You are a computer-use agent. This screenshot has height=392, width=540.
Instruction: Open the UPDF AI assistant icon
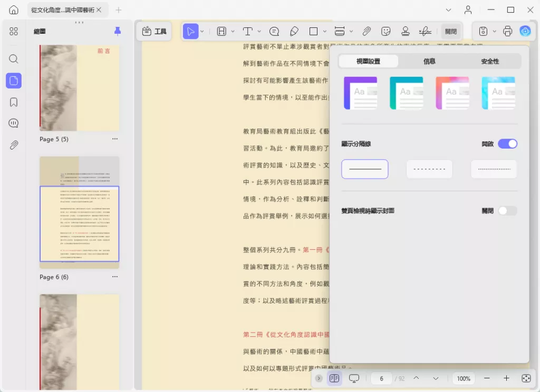525,32
